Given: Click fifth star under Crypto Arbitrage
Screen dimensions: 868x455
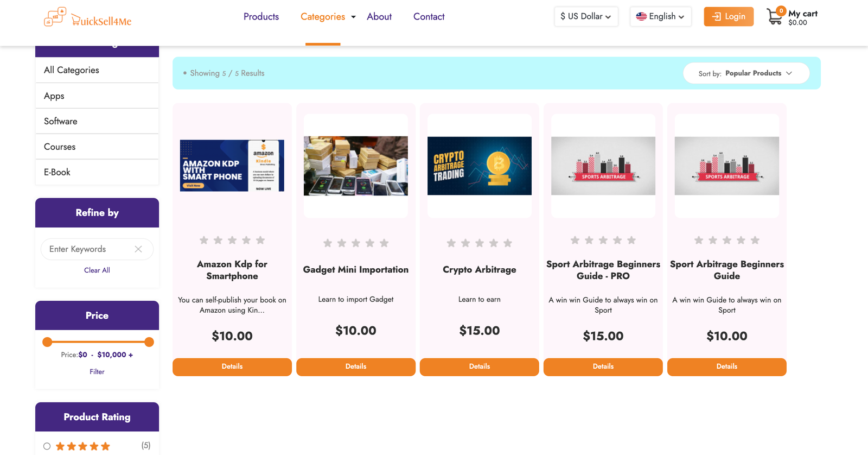Looking at the screenshot, I should [508, 243].
